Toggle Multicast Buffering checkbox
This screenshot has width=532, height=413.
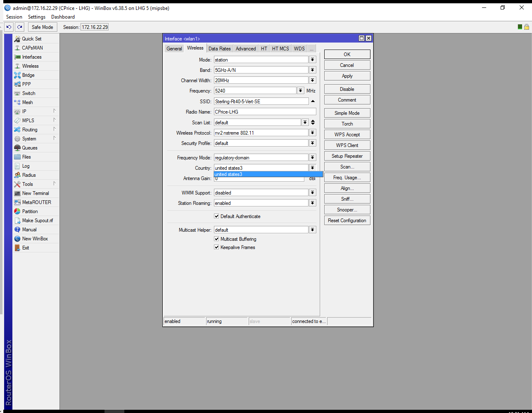216,239
